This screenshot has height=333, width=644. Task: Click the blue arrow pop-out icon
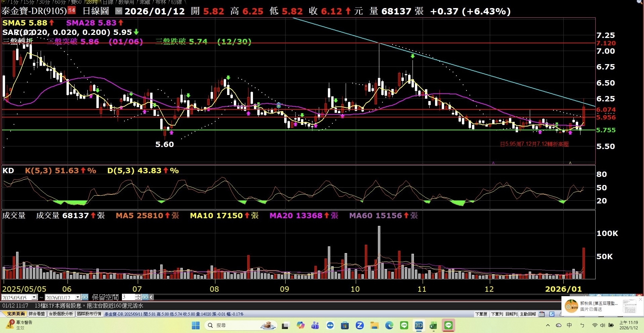[552, 314]
